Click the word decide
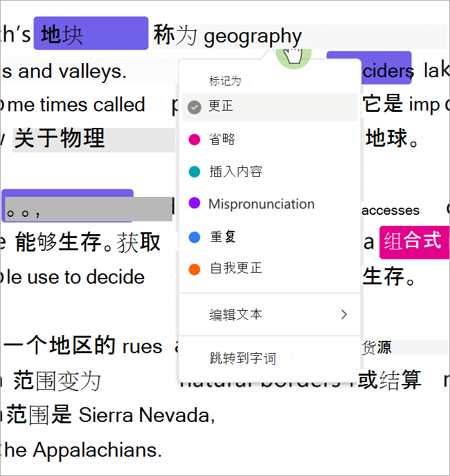 tap(115, 277)
